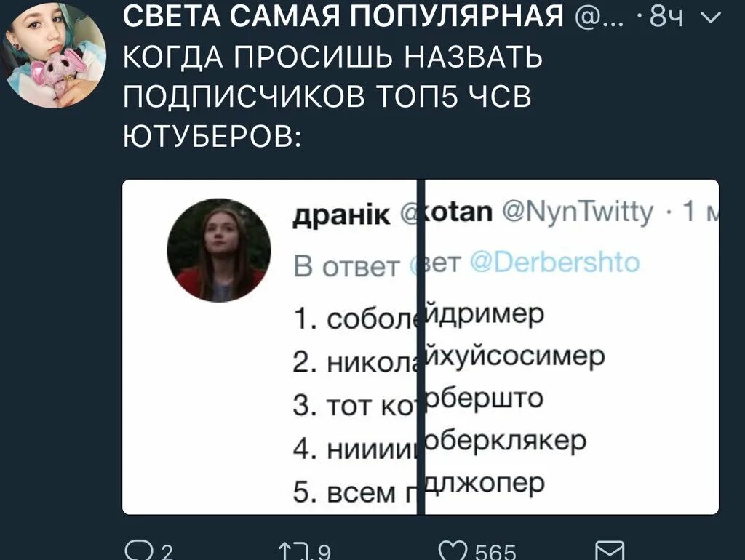Expand tweet options chevron menu
Viewport: 745px width, 560px height.
coord(710,18)
